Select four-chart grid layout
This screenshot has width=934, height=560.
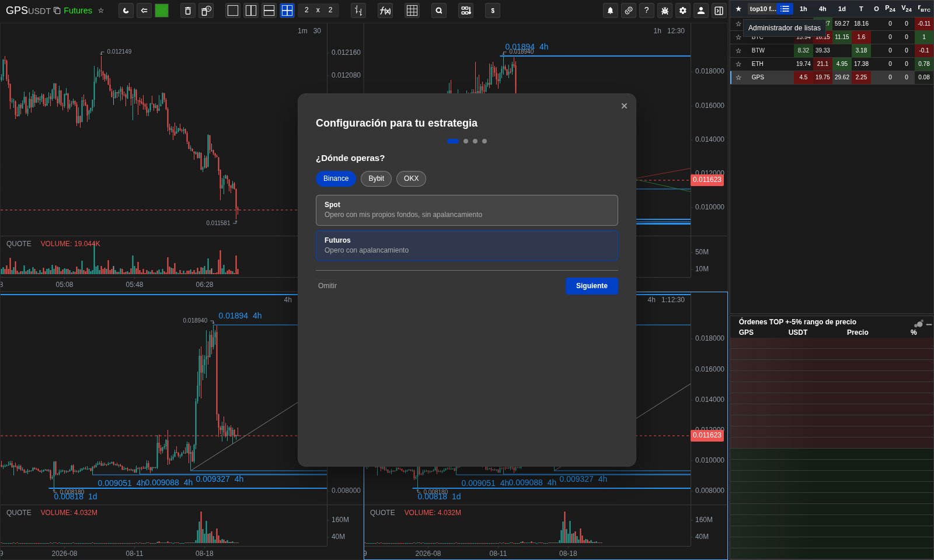(x=287, y=10)
